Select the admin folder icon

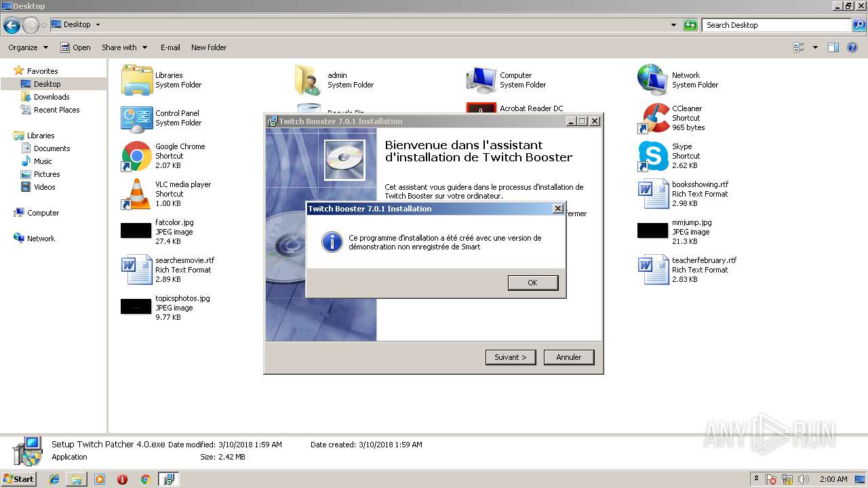click(x=309, y=80)
